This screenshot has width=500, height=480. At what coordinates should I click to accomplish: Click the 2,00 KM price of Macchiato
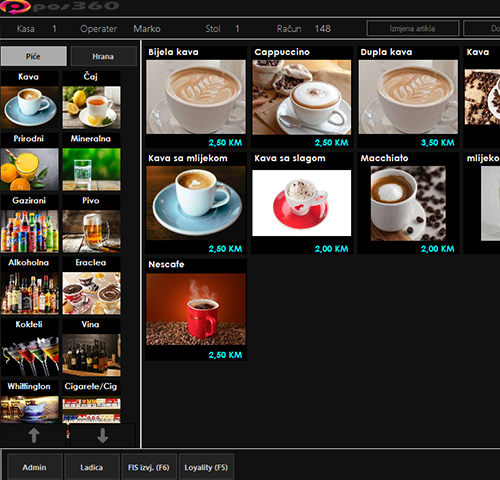[438, 249]
